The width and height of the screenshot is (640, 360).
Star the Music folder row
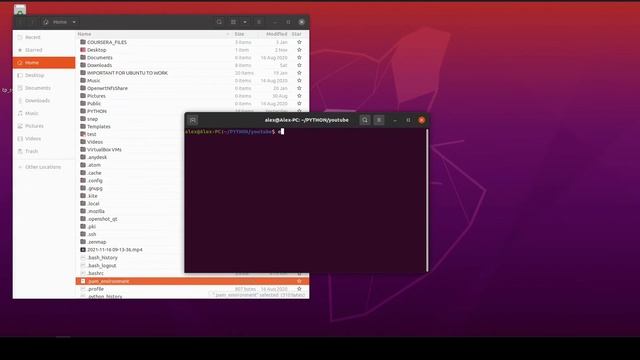click(x=299, y=80)
